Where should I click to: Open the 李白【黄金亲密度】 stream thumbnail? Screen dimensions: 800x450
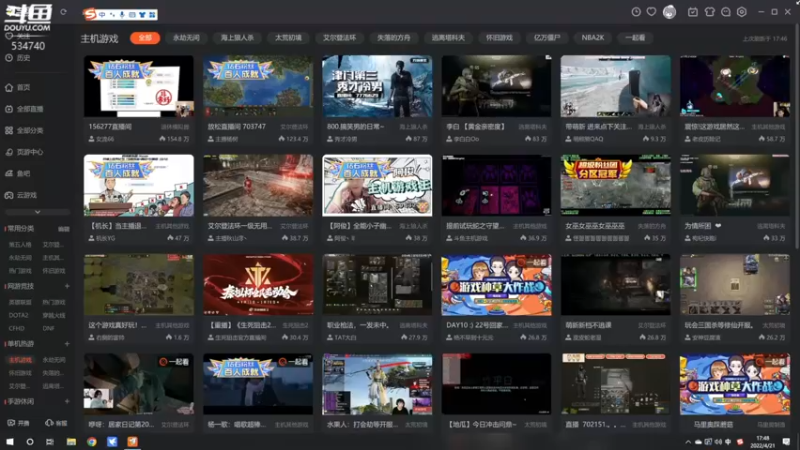[496, 86]
